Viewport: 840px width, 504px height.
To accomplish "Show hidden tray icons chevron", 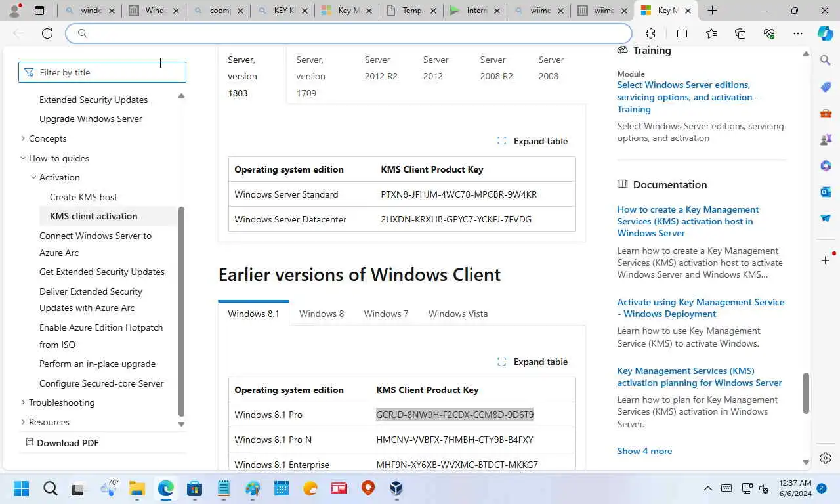I will pos(708,488).
